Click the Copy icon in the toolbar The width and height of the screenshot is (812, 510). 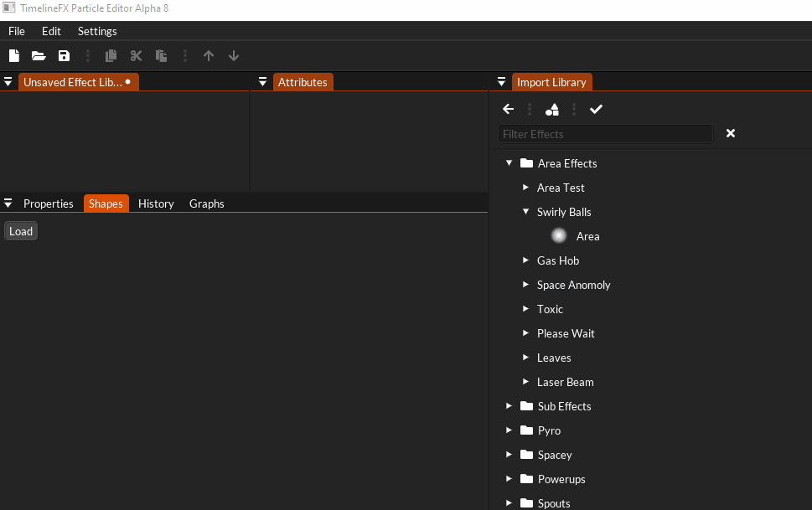point(111,56)
